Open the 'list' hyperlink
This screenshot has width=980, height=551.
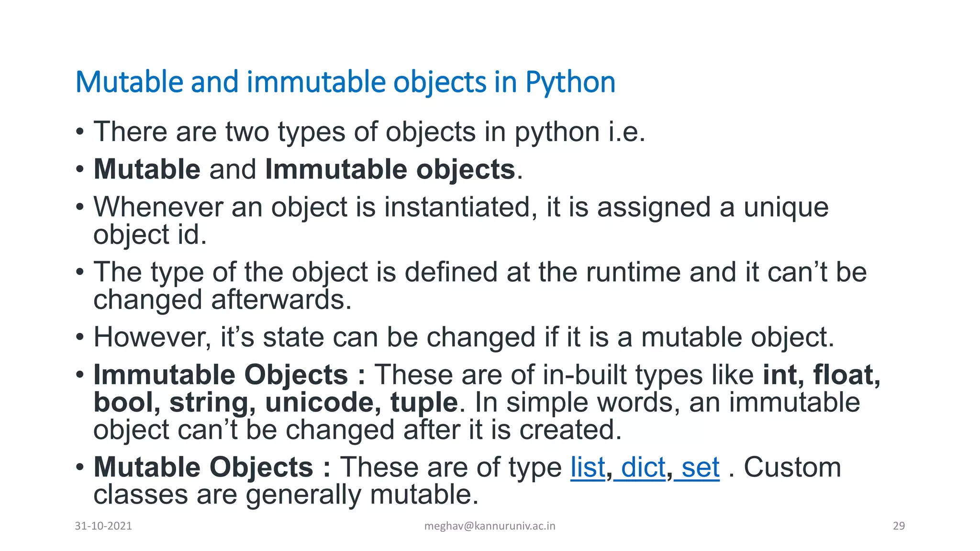pos(588,467)
